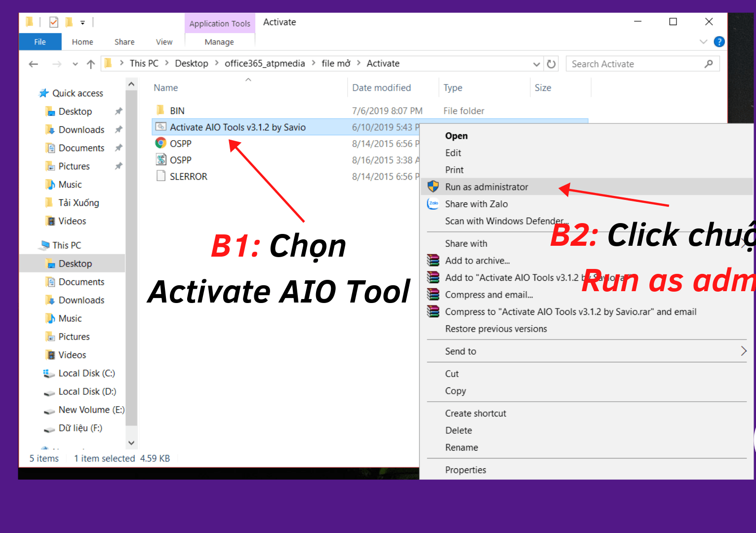Image resolution: width=756 pixels, height=533 pixels.
Task: Choose Edit in context menu
Action: click(x=453, y=153)
